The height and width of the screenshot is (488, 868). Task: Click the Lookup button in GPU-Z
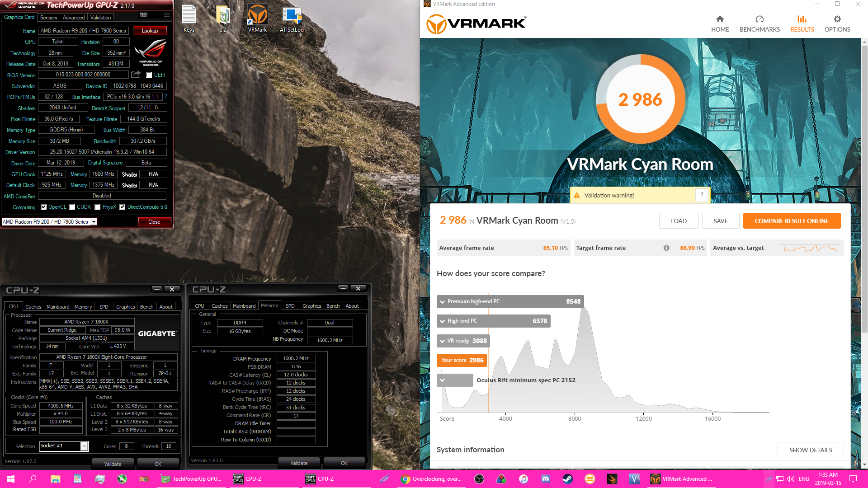click(x=150, y=31)
